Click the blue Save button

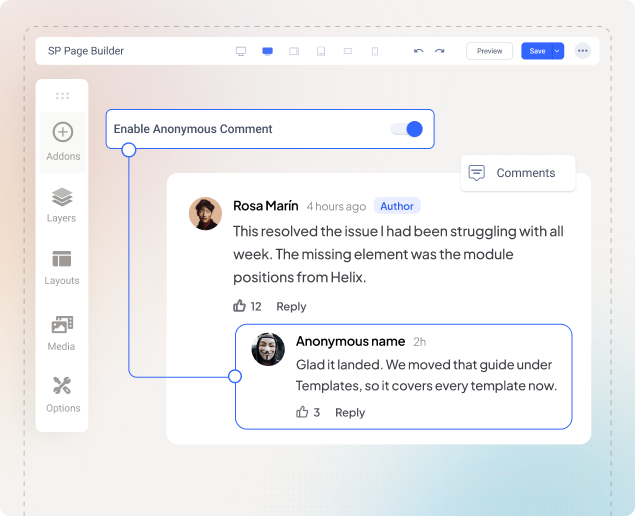(x=537, y=51)
